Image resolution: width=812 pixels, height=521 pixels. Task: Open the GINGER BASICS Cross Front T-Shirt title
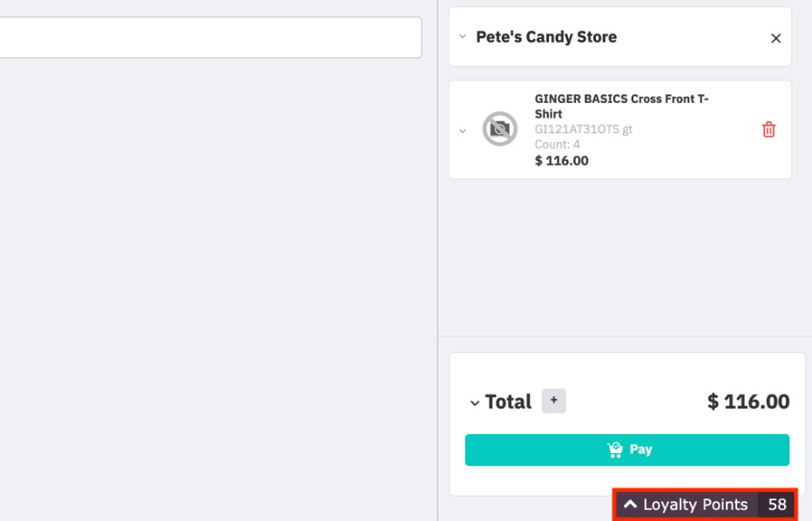[621, 106]
